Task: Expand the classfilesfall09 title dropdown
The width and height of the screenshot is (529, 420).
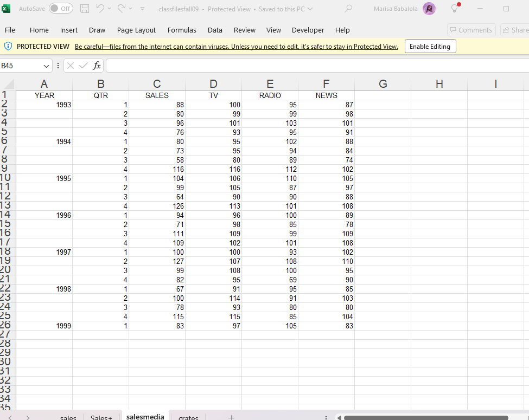Action: tap(310, 9)
